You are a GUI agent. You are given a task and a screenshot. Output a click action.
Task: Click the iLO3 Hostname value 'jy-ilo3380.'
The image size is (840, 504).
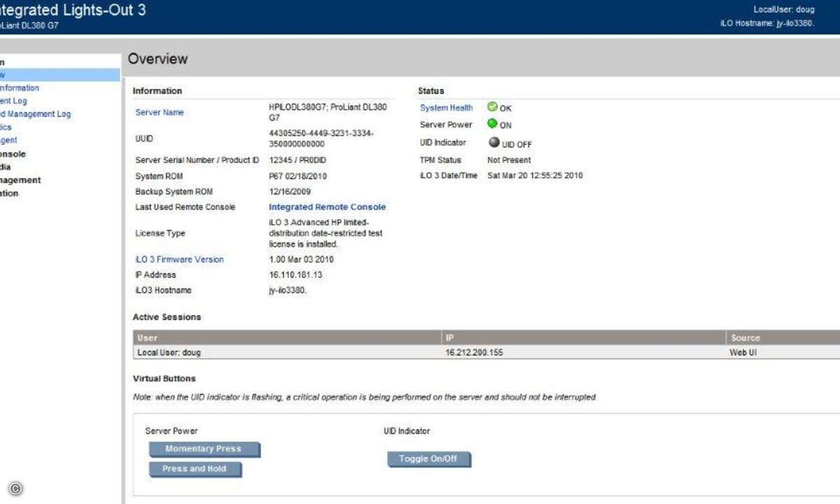point(288,290)
